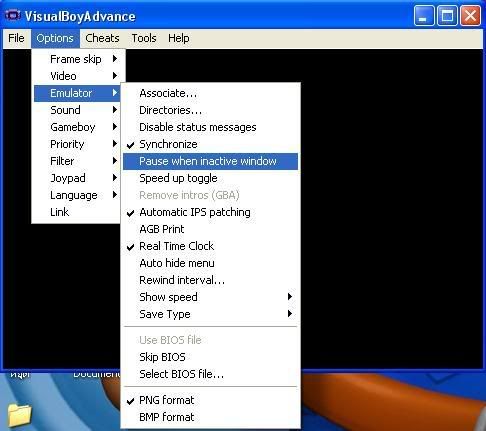The height and width of the screenshot is (431, 486).
Task: Open the Associate… dialog
Action: tap(210, 93)
